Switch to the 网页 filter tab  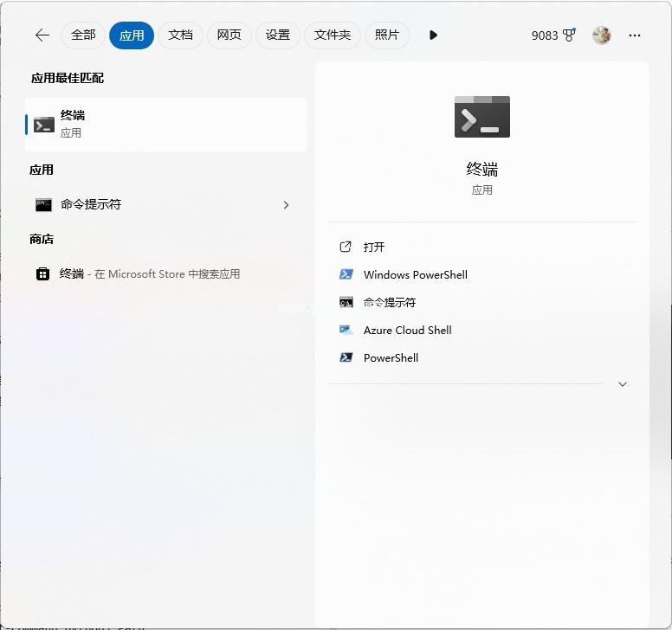pyautogui.click(x=229, y=35)
